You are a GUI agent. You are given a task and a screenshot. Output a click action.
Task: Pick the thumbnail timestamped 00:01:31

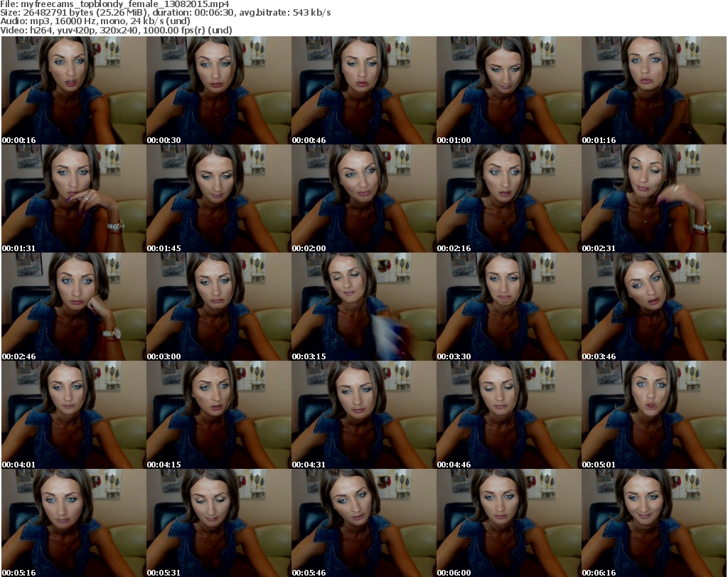pos(74,198)
